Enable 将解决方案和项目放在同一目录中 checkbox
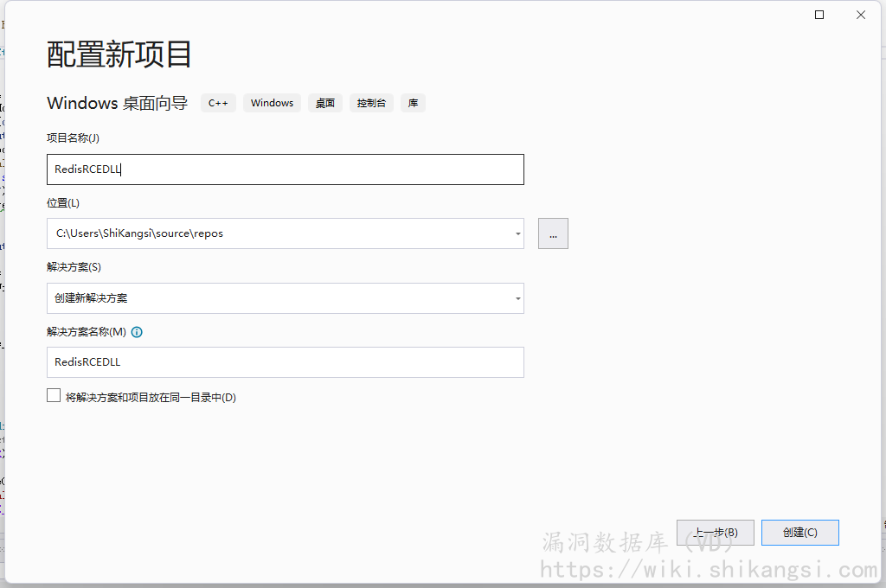 coord(54,396)
